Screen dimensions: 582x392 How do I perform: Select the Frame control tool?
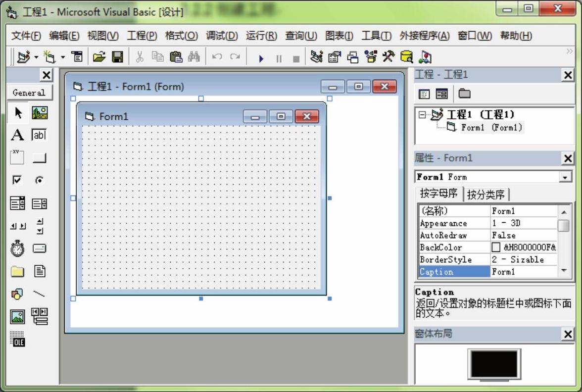pyautogui.click(x=17, y=158)
